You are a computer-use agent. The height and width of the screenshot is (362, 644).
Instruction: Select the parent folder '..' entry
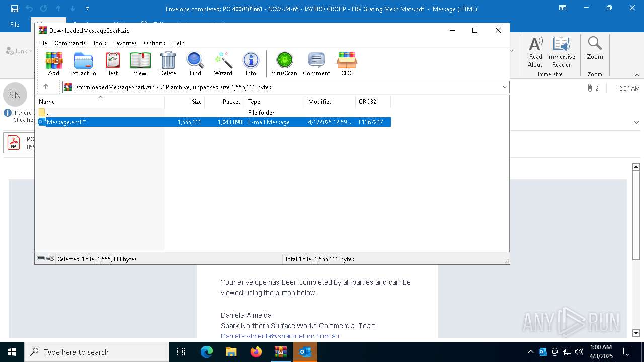pyautogui.click(x=214, y=113)
